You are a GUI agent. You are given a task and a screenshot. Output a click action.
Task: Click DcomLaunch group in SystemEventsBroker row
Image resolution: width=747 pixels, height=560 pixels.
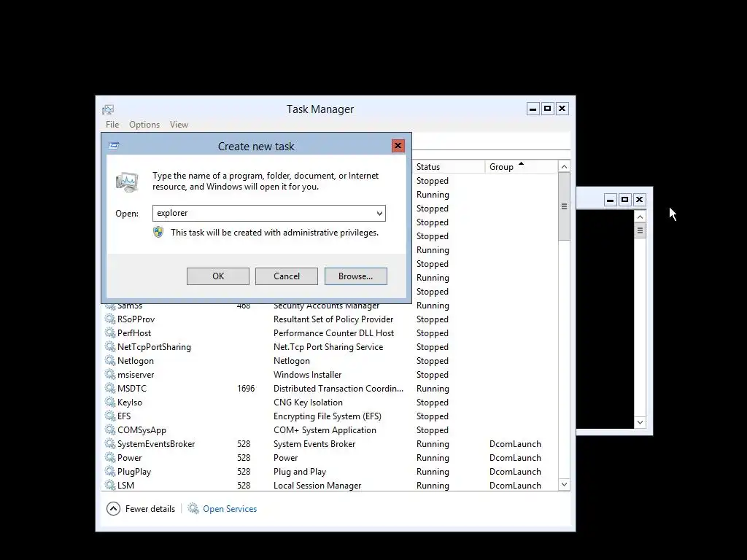click(x=515, y=443)
